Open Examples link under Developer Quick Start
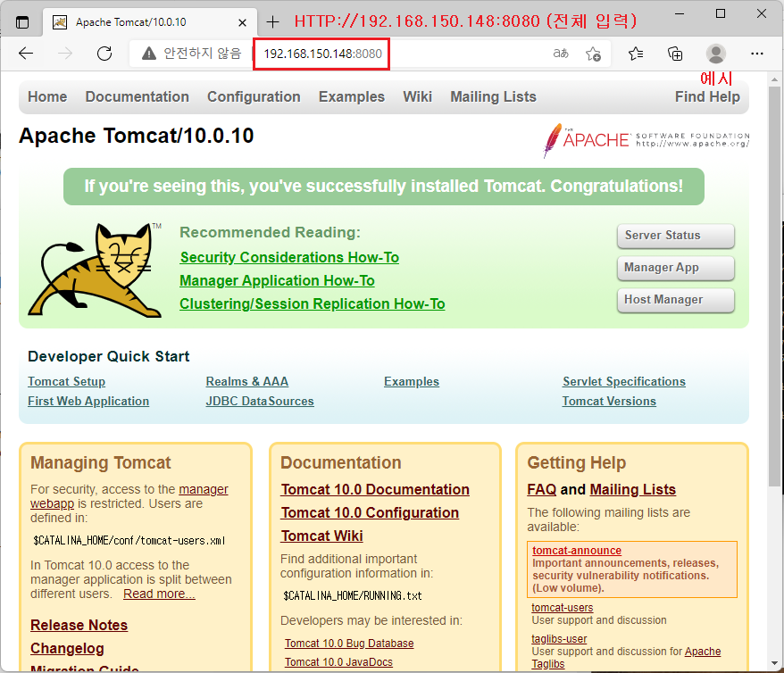The height and width of the screenshot is (673, 784). point(412,382)
